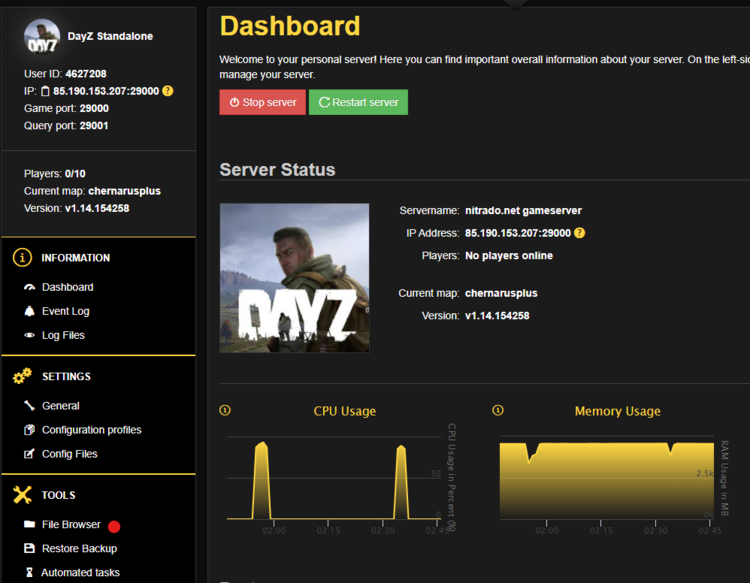750x583 pixels.
Task: Open the Dashboard page
Action: coord(67,287)
